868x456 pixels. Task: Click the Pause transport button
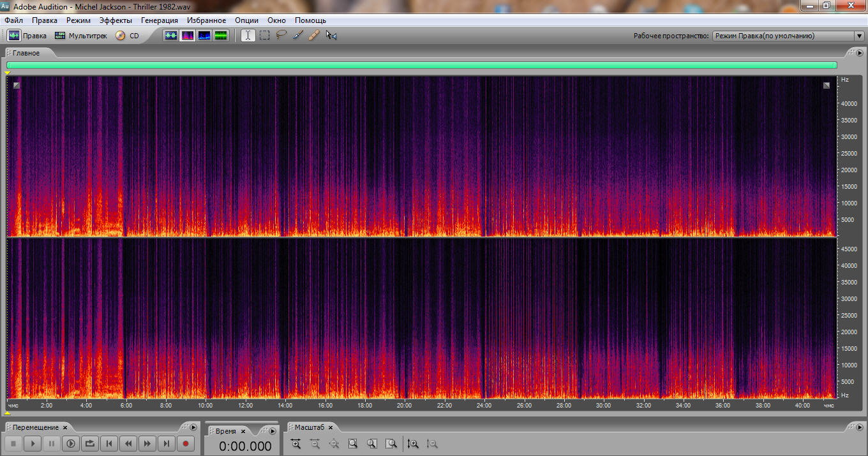(x=52, y=443)
